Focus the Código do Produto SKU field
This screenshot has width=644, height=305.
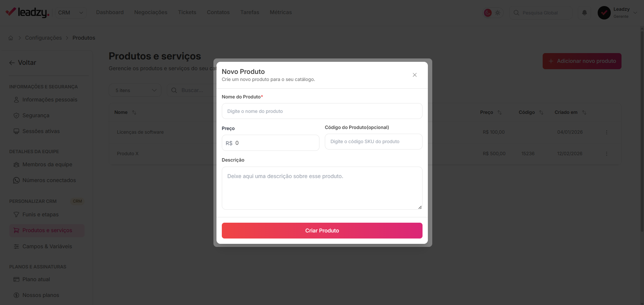coord(374,142)
